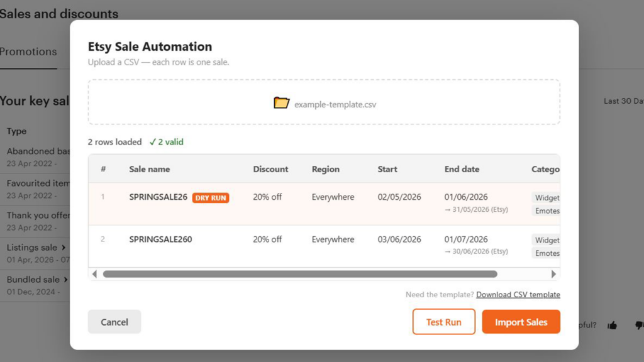Image resolution: width=644 pixels, height=362 pixels.
Task: Click the thumbs up feedback icon
Action: (612, 325)
